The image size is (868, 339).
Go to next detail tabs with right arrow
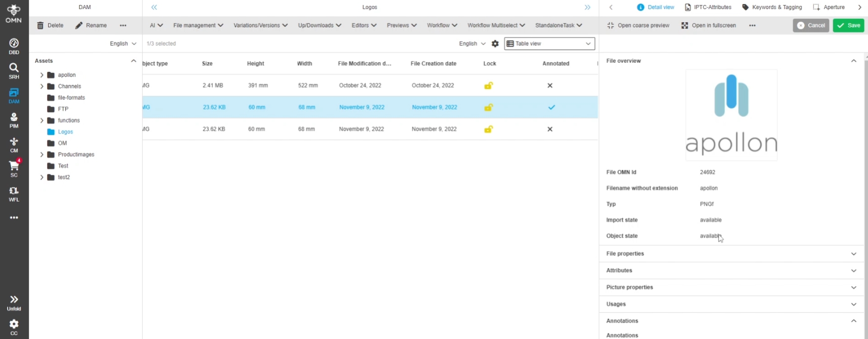tap(859, 7)
